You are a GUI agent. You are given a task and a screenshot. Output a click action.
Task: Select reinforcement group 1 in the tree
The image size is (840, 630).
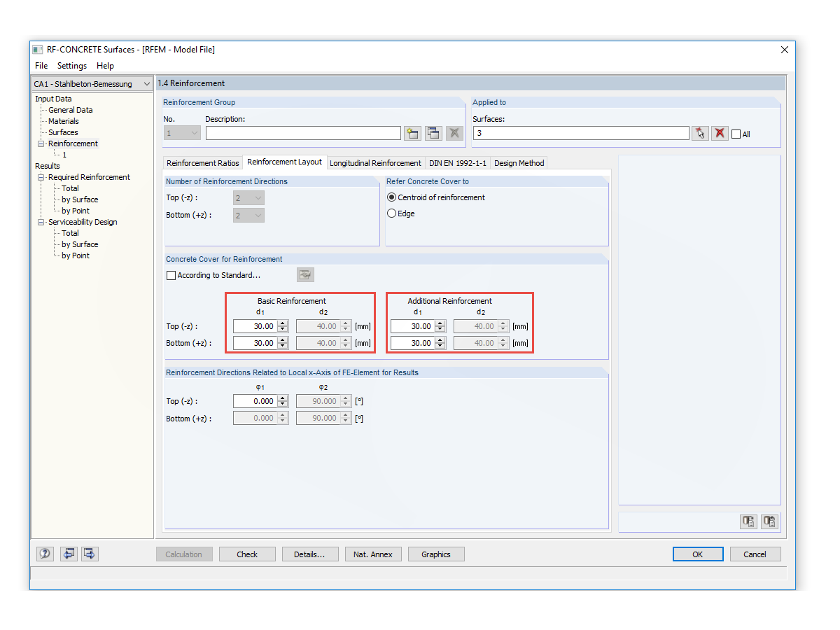coord(64,155)
